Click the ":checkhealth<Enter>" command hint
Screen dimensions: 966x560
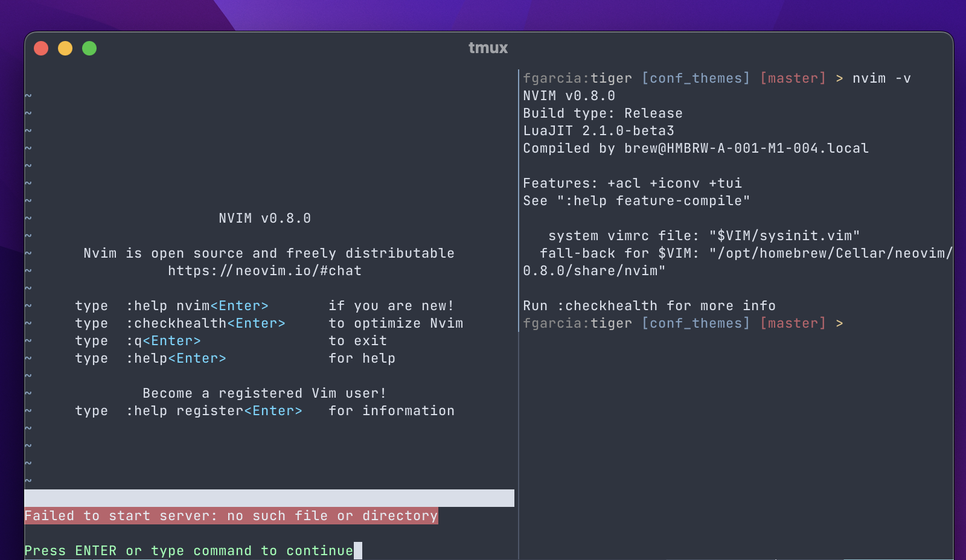206,323
